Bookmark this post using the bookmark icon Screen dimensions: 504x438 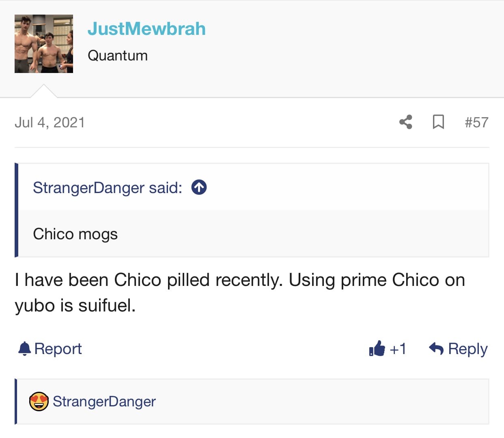point(438,122)
